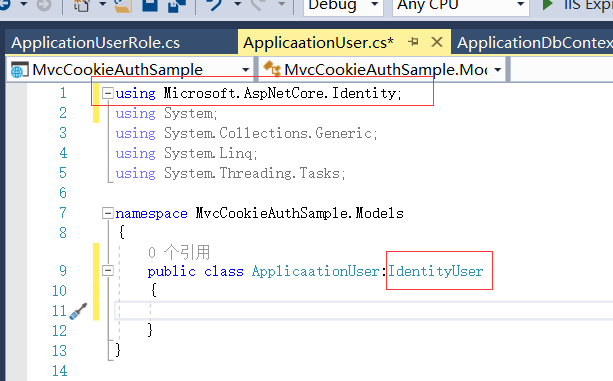
Task: Open the Redo history dropdown arrow
Action: tap(281, 5)
